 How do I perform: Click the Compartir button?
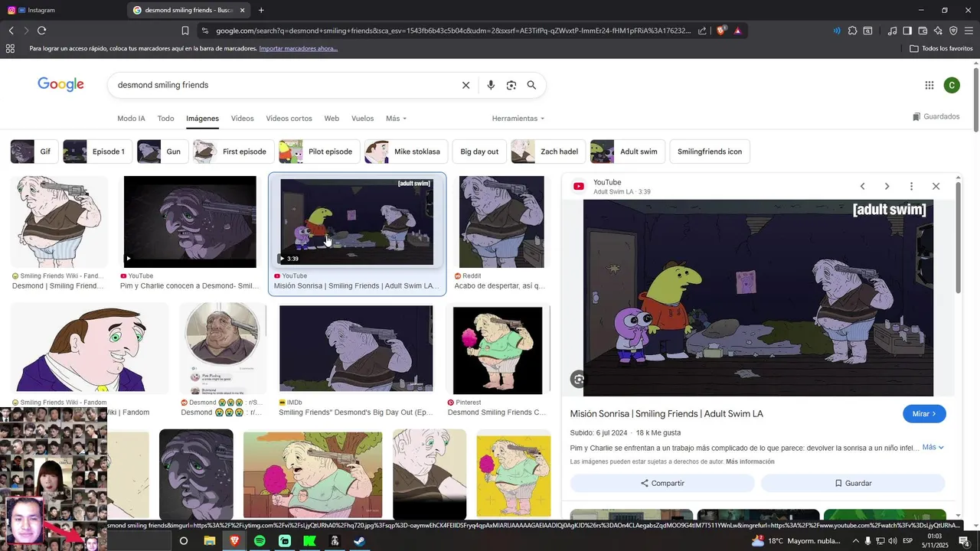point(662,483)
